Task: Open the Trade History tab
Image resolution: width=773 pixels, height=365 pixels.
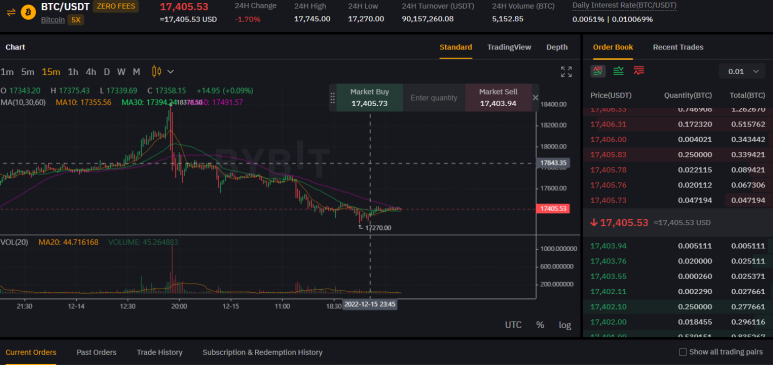Action: pyautogui.click(x=159, y=352)
